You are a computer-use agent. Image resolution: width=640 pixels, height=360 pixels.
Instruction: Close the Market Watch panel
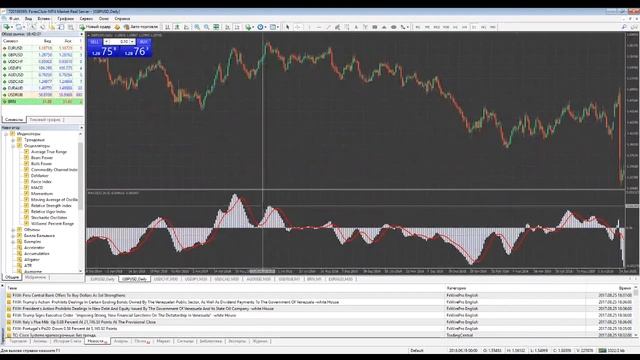click(81, 34)
